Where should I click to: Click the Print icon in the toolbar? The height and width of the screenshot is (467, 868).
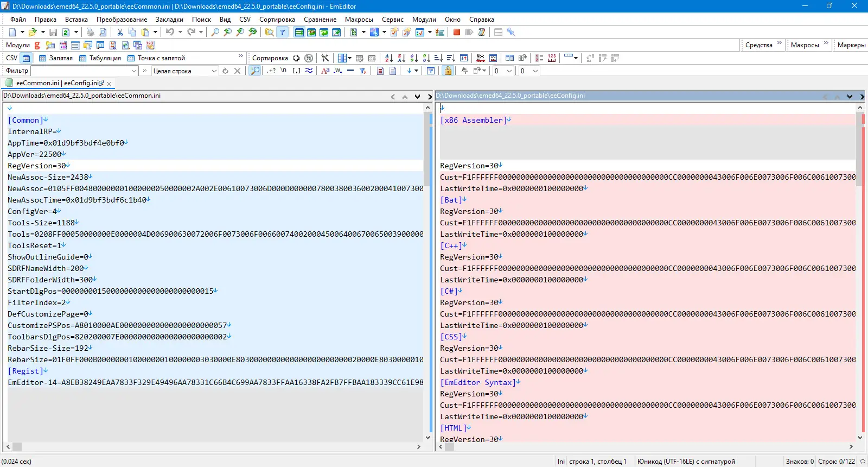click(91, 32)
